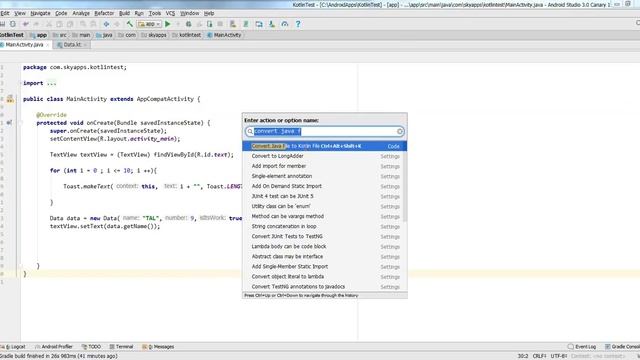
Task: Click the 30:2 cursor position indicator
Action: pos(523,356)
